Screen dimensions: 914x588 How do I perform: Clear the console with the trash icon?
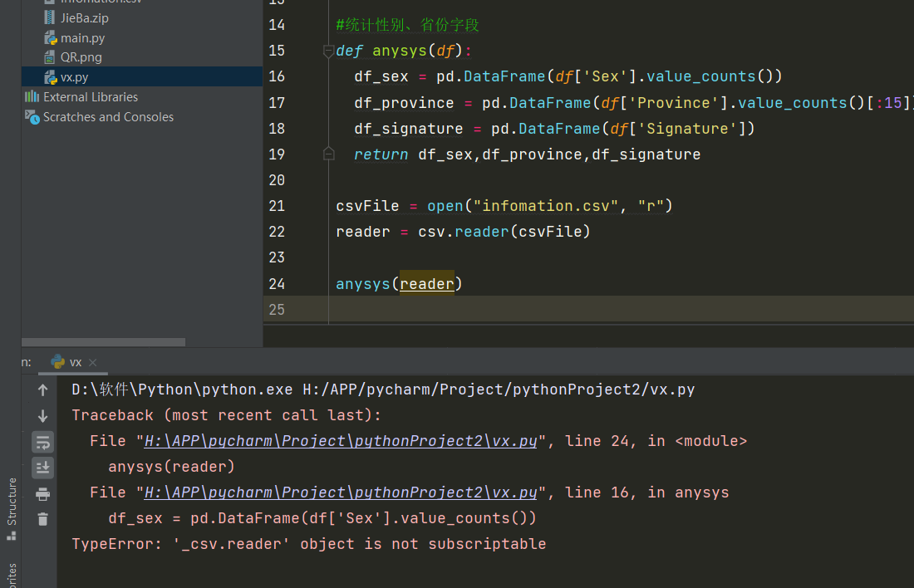coord(43,519)
